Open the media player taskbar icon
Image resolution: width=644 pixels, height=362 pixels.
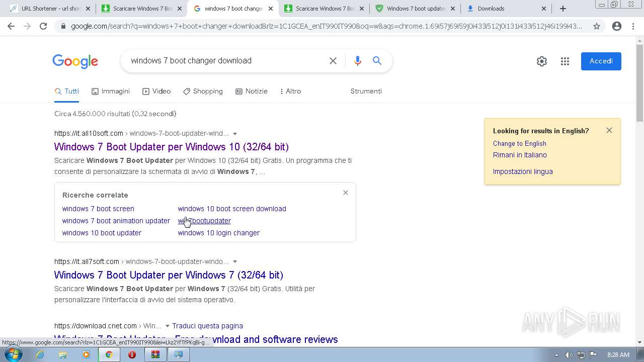(86, 354)
